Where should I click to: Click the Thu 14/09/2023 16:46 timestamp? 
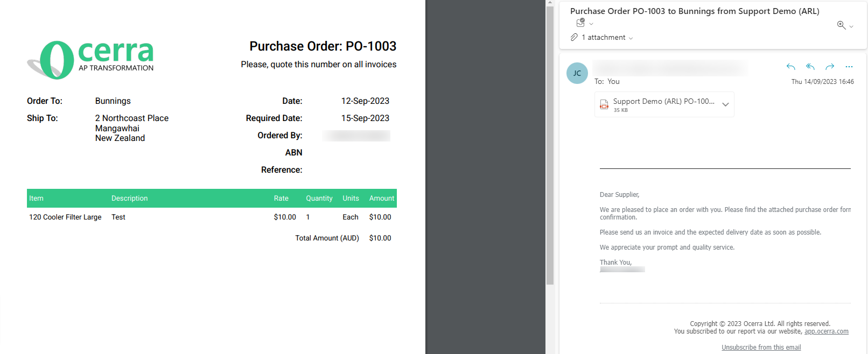pyautogui.click(x=823, y=82)
